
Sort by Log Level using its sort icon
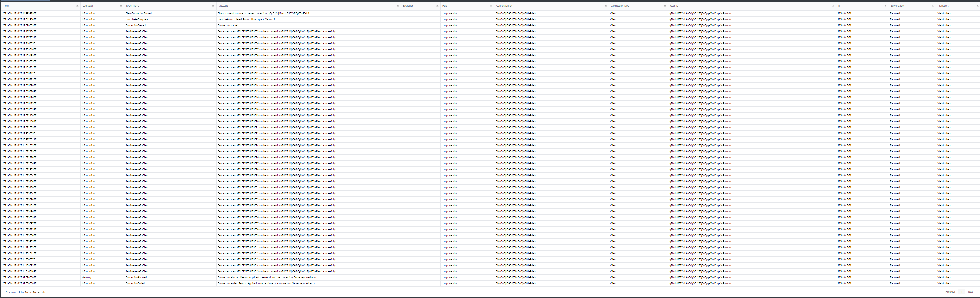click(121, 6)
